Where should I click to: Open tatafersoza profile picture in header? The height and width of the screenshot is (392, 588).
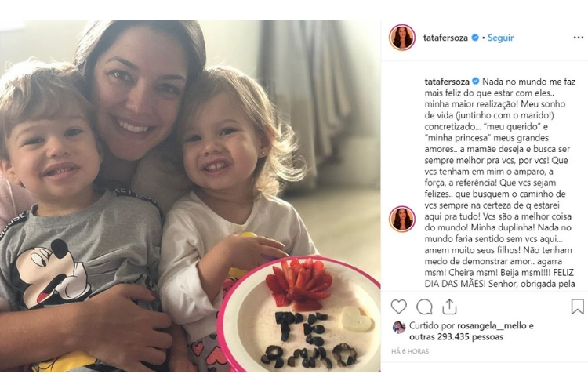pos(402,37)
